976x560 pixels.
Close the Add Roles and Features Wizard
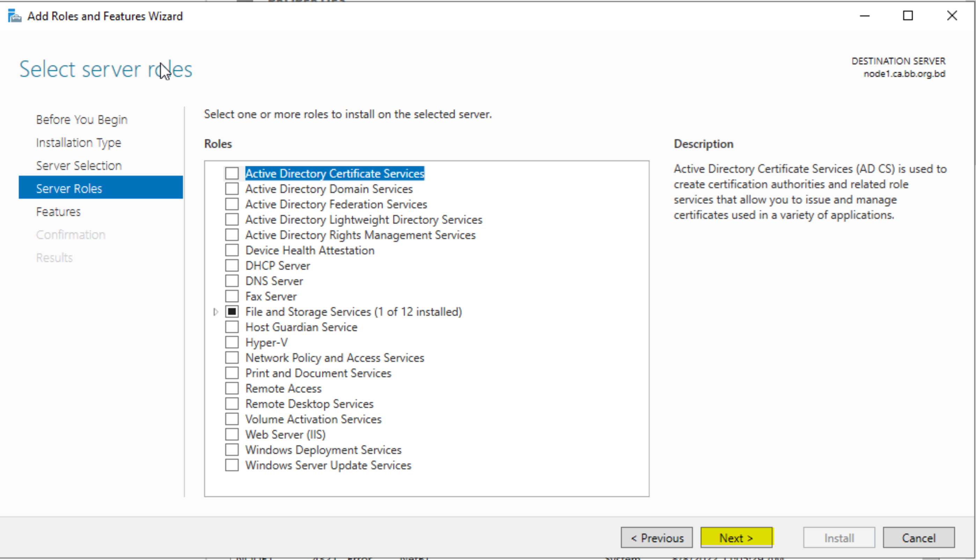click(952, 16)
